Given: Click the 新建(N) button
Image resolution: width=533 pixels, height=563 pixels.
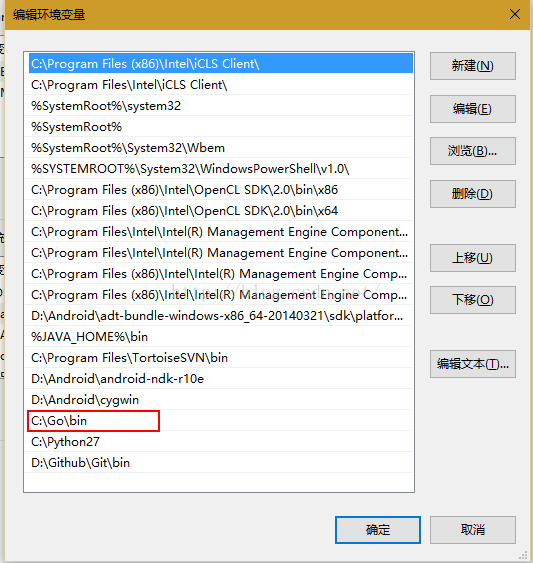Looking at the screenshot, I should tap(473, 66).
